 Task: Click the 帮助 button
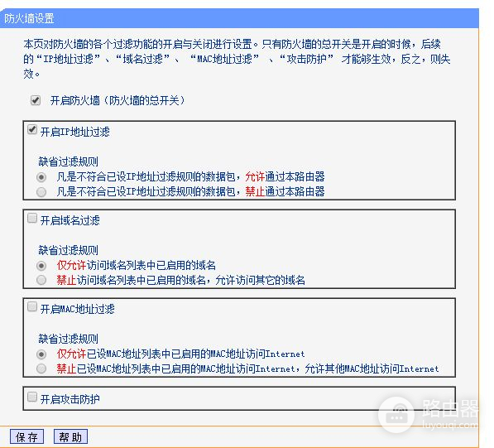pyautogui.click(x=70, y=437)
